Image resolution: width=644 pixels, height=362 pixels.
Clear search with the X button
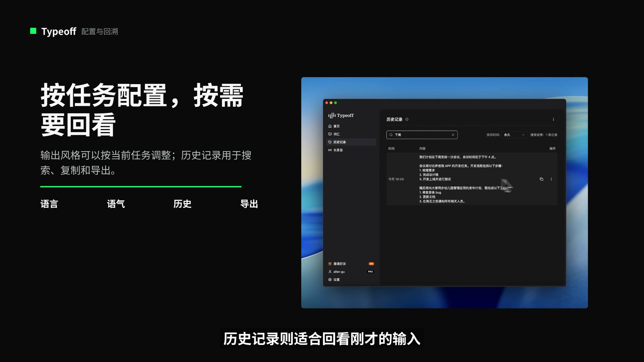tap(453, 135)
